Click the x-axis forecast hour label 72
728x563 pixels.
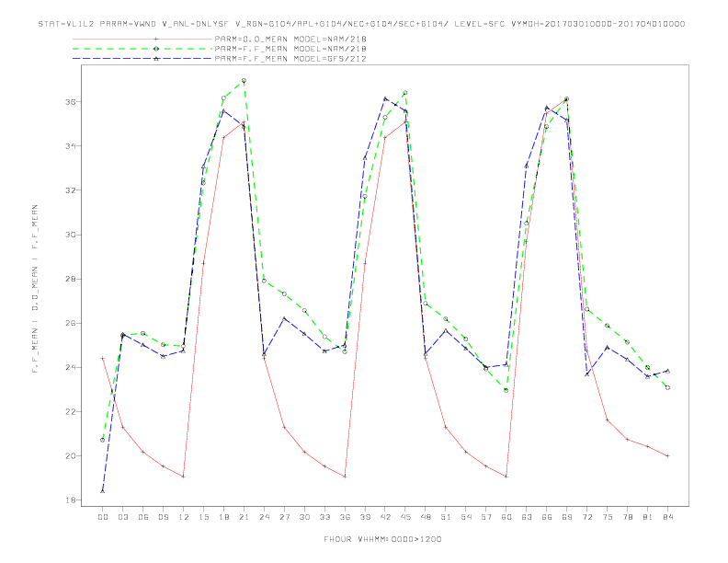click(586, 517)
